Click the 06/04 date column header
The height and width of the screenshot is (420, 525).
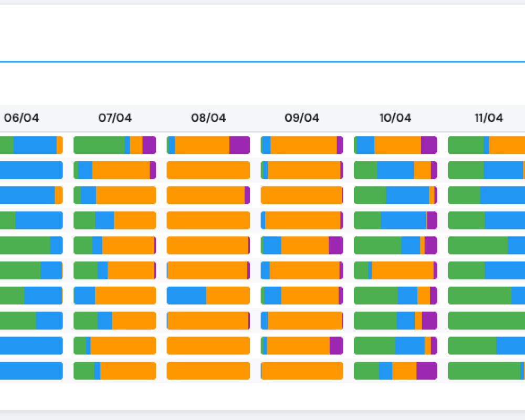tap(22, 118)
